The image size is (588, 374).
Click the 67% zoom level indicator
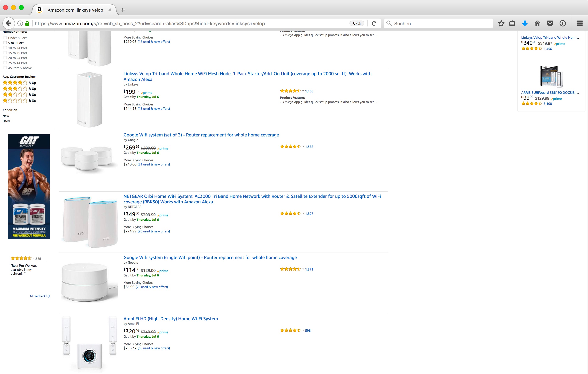coord(357,23)
